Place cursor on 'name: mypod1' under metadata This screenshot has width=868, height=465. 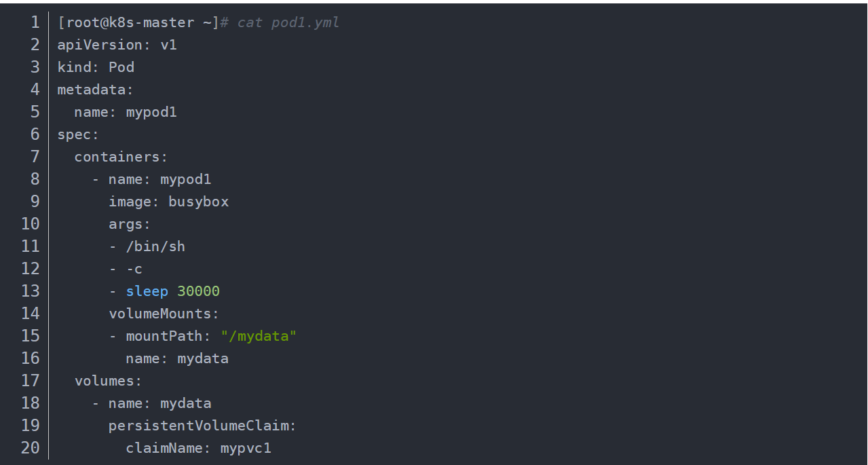pyautogui.click(x=126, y=112)
